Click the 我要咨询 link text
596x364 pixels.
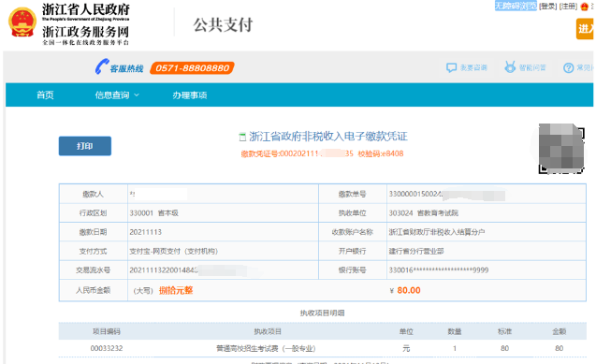tap(473, 67)
